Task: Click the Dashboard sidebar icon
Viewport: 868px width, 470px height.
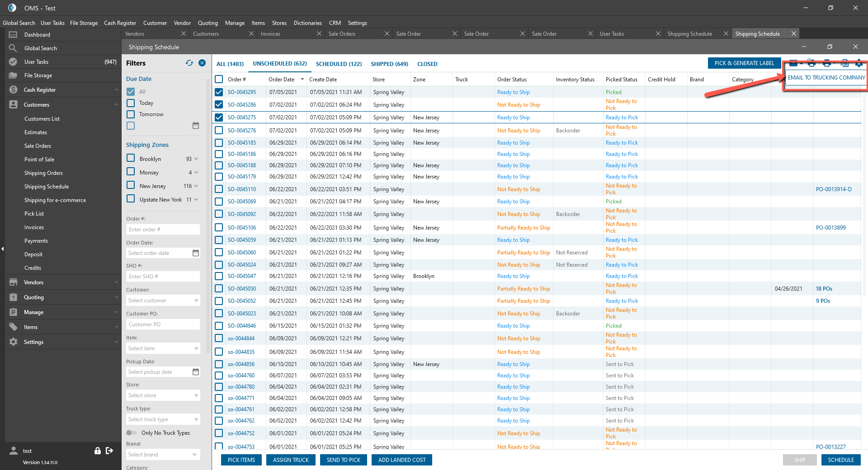Action: pyautogui.click(x=13, y=35)
